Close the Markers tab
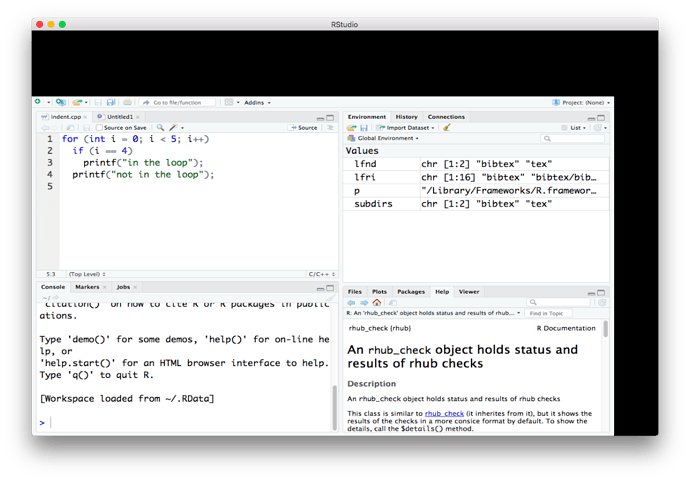This screenshot has width=690, height=481. click(105, 287)
